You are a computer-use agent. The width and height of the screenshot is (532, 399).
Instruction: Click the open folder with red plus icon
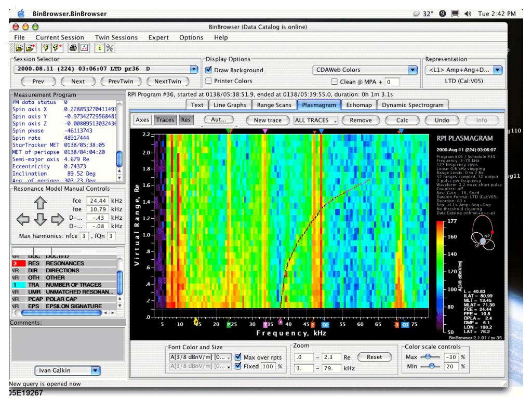point(31,48)
